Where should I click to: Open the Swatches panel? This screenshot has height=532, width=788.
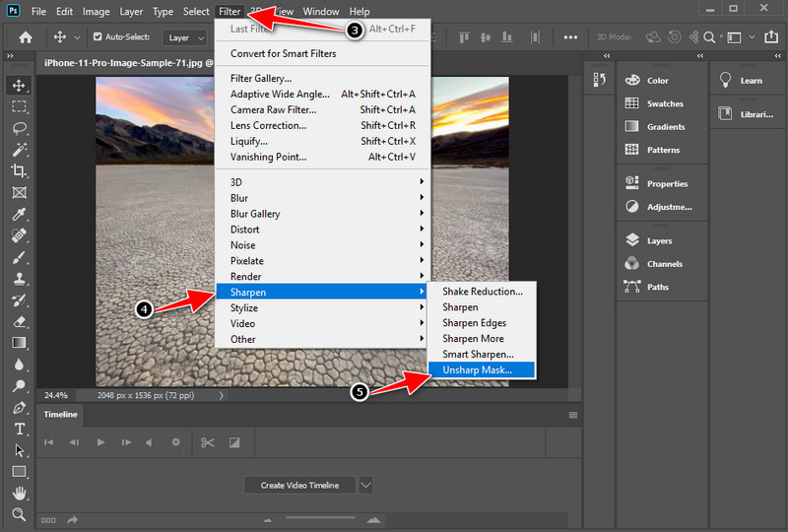tap(665, 103)
